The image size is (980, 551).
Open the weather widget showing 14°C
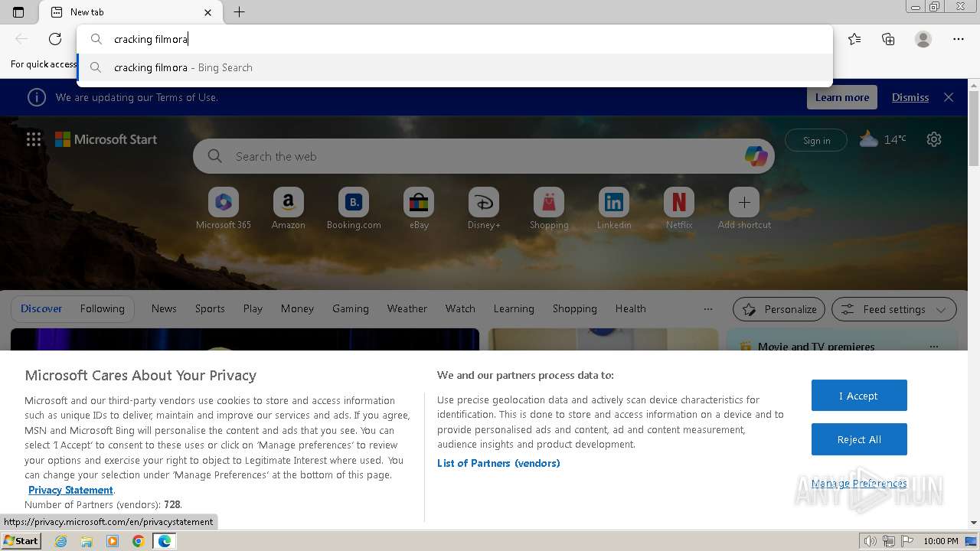(882, 139)
